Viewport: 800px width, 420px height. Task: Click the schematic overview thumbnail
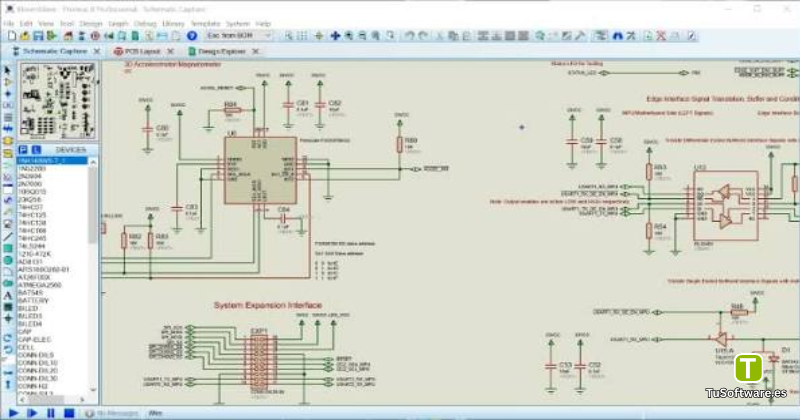point(58,101)
